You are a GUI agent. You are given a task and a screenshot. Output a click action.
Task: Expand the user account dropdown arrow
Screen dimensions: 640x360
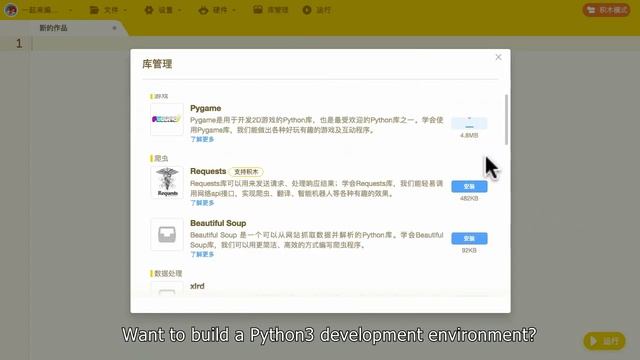pos(70,10)
